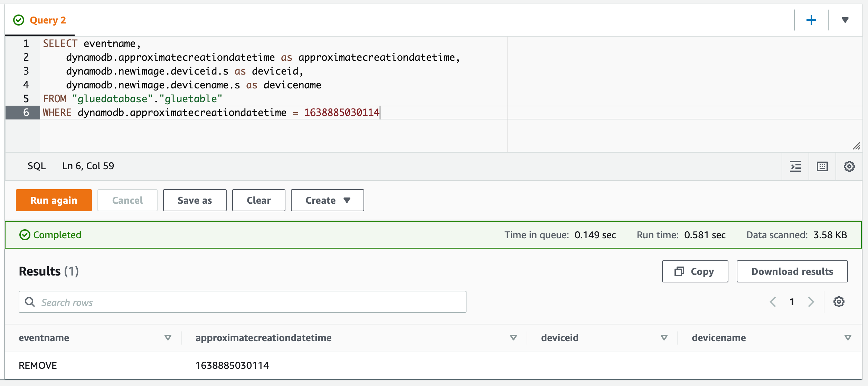Copy the query results
This screenshot has width=868, height=386.
(x=695, y=271)
